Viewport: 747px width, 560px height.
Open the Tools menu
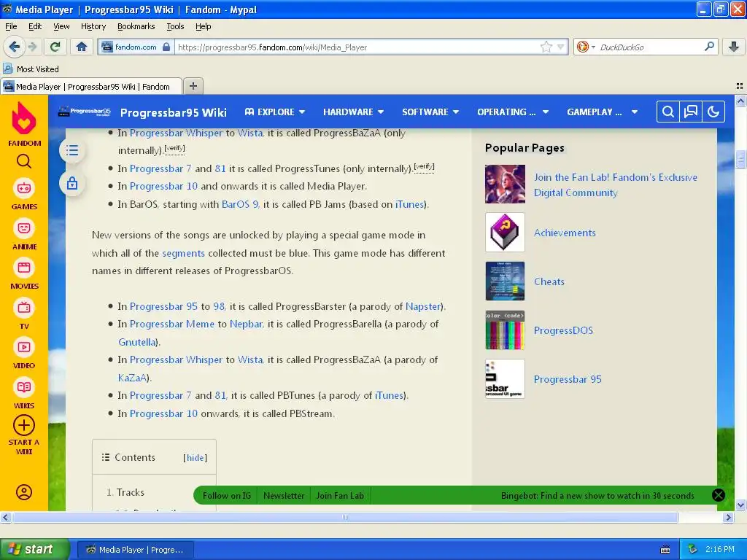(175, 27)
